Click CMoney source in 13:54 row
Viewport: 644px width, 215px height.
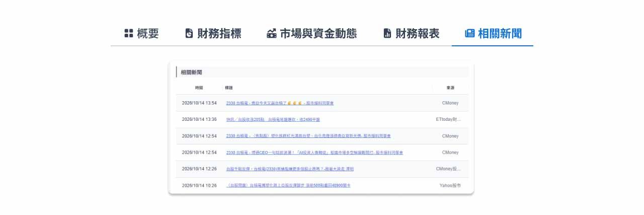point(450,103)
